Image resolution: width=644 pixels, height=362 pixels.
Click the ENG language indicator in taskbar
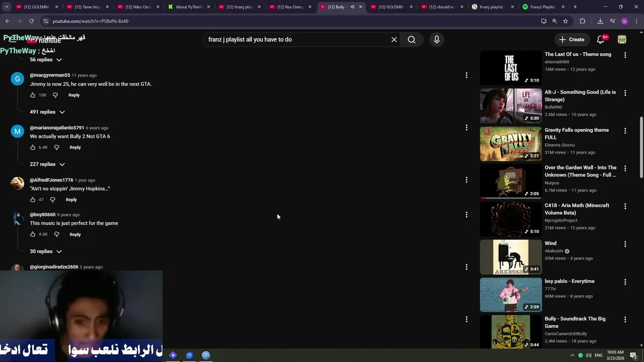598,355
